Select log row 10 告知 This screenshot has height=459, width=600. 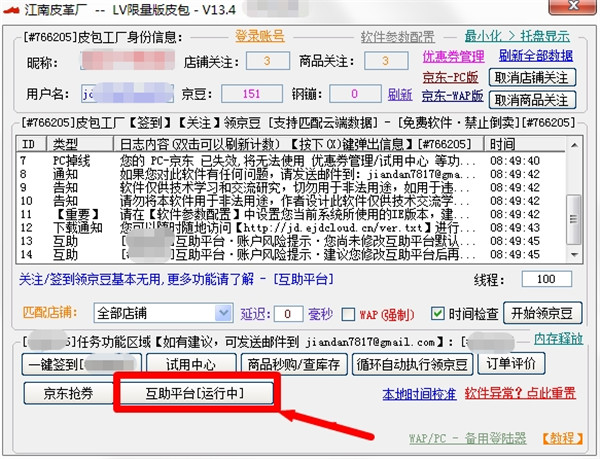click(x=291, y=201)
